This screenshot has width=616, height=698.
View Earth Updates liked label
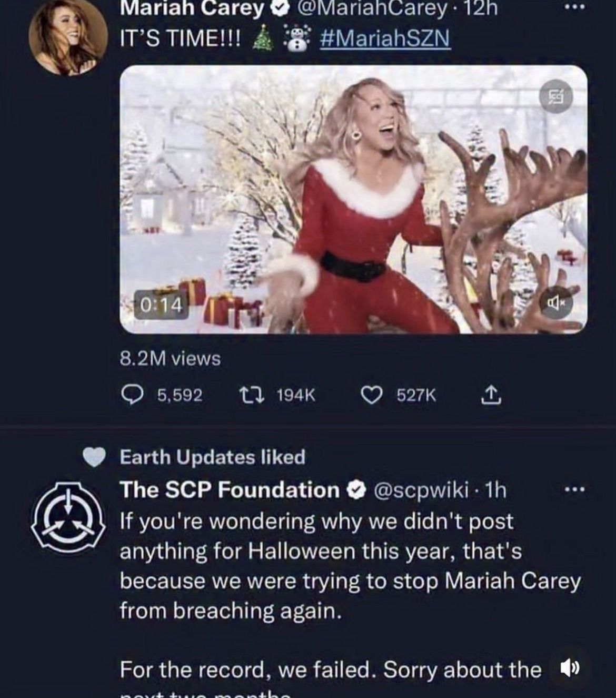coord(213,457)
